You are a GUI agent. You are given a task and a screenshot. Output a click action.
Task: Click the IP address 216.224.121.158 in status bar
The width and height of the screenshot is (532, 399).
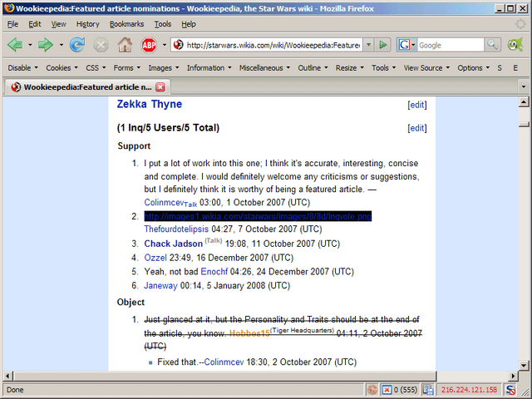pyautogui.click(x=469, y=390)
